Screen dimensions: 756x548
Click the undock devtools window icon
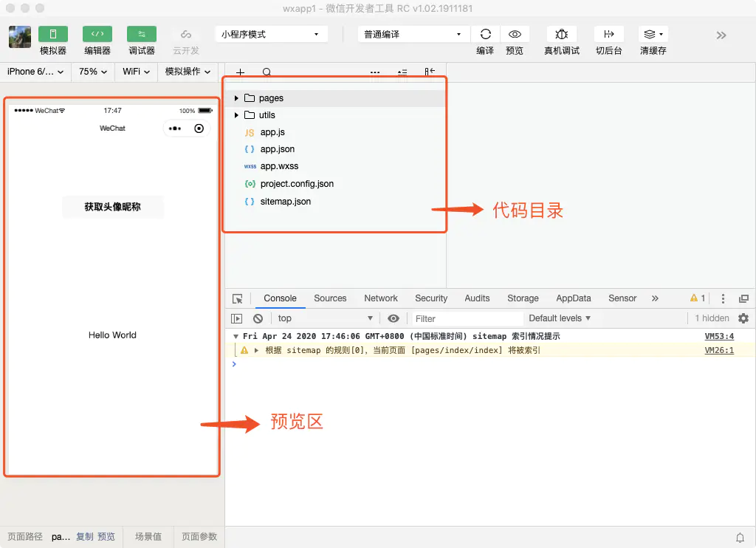click(x=744, y=298)
